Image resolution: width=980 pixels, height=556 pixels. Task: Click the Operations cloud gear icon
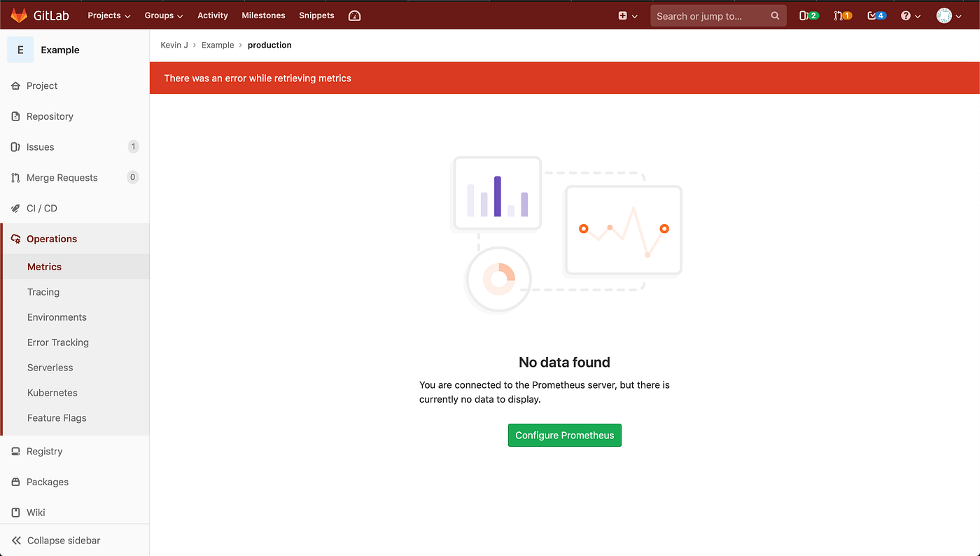pyautogui.click(x=15, y=239)
